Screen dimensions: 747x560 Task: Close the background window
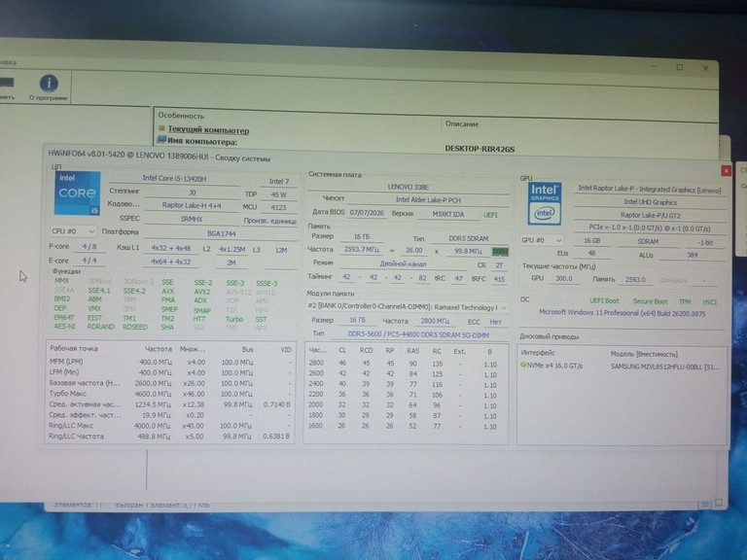tap(705, 69)
